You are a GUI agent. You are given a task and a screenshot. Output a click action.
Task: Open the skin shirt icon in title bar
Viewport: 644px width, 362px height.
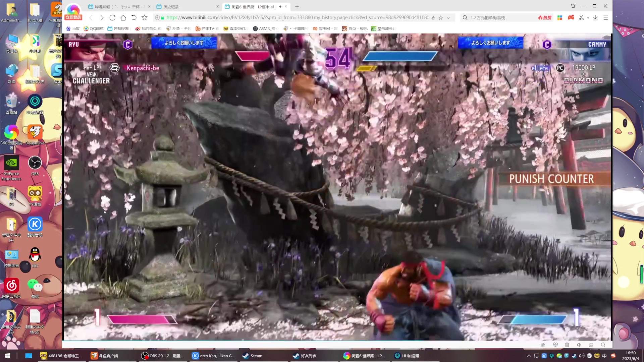pyautogui.click(x=573, y=6)
